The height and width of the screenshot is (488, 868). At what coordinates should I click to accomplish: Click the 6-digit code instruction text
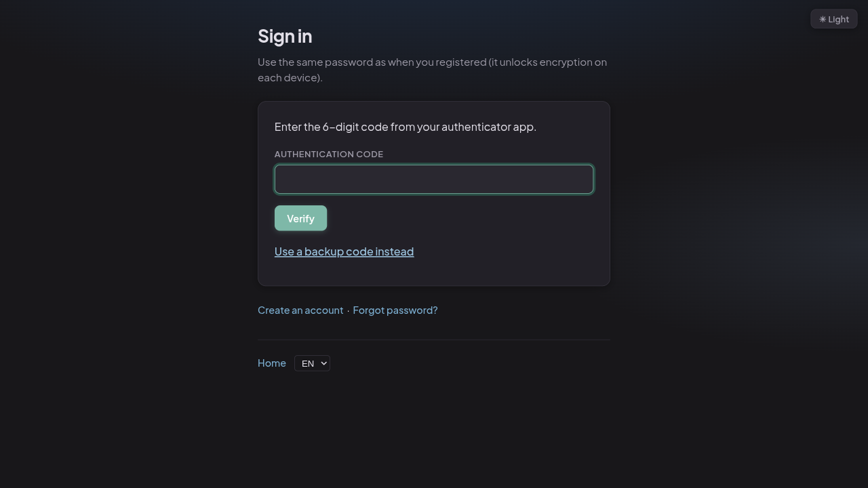(405, 127)
